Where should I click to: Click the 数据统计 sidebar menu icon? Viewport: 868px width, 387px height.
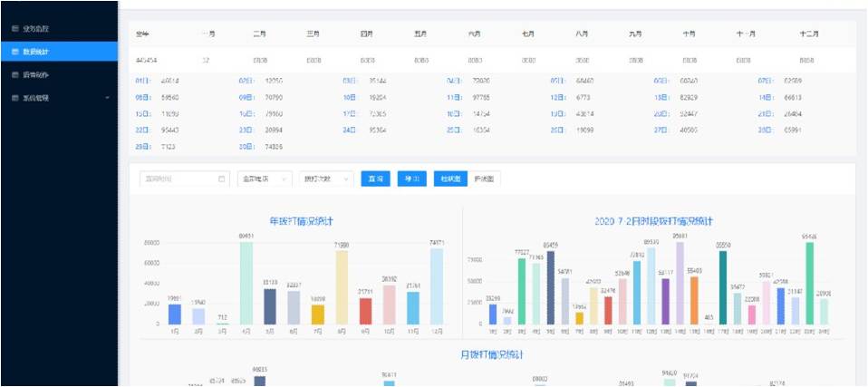pos(14,52)
